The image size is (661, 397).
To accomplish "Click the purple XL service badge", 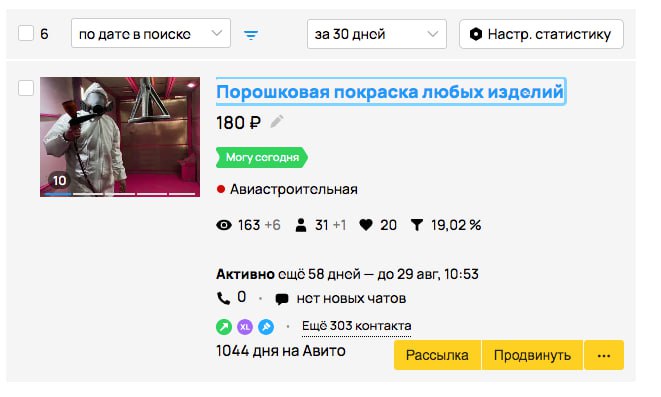I will click(245, 327).
